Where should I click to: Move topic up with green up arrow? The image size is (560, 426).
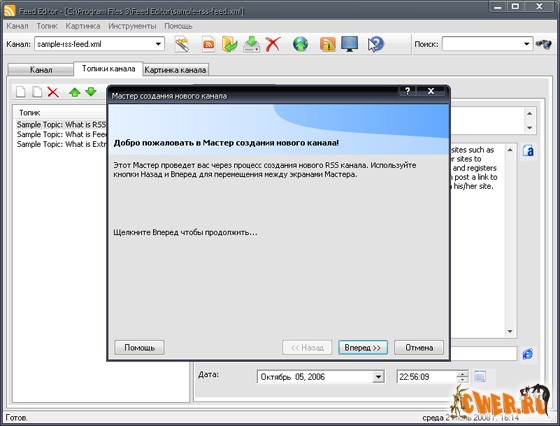tap(75, 92)
